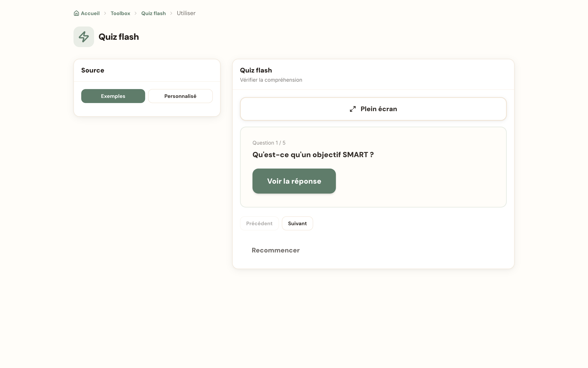This screenshot has height=368, width=588.
Task: Restart quiz with Recommencer
Action: pyautogui.click(x=276, y=250)
